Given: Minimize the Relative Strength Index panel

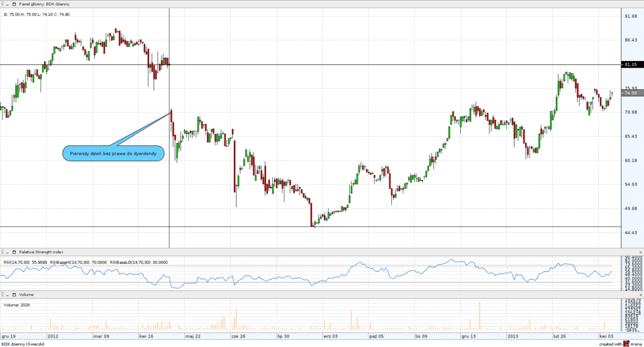Looking at the screenshot, I should coord(8,251).
